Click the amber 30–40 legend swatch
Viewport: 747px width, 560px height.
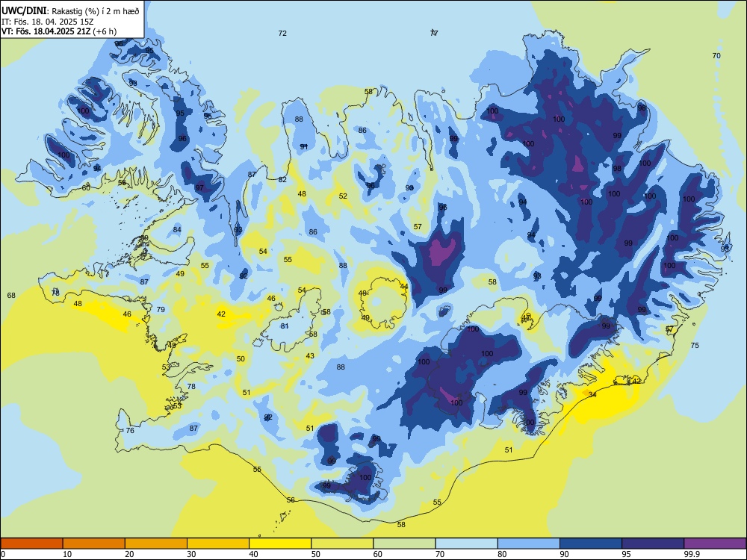pos(218,544)
